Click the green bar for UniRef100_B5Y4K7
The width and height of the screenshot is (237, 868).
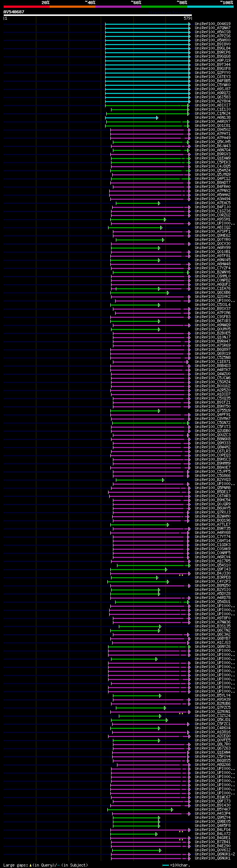pyautogui.click(x=140, y=810)
